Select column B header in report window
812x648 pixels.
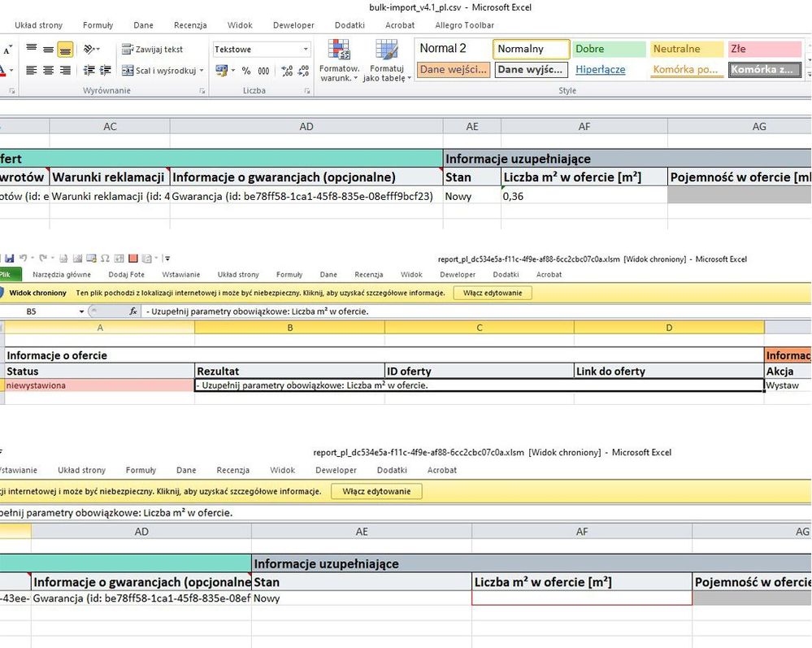point(290,328)
